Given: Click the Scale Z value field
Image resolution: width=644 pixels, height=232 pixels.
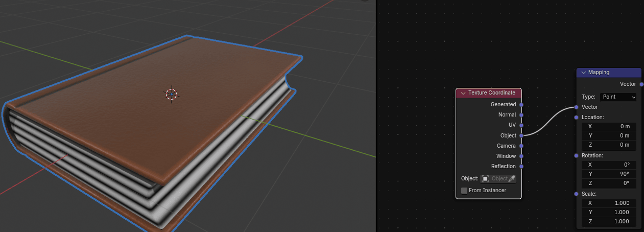Looking at the screenshot, I should coord(609,222).
